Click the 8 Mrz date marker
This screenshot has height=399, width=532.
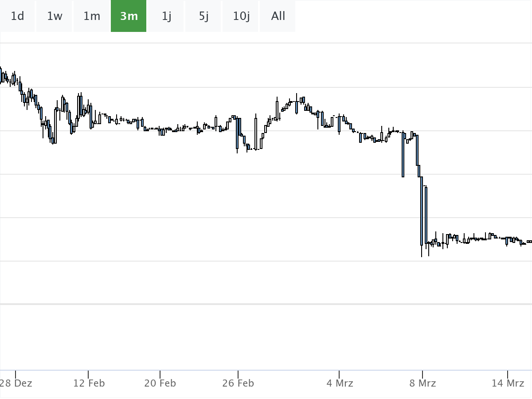click(422, 383)
